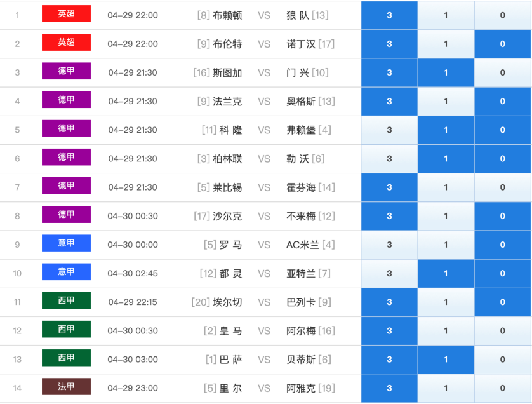Screen dimensions: 532x404
Task: Click kickoff time 04-30 02:45
Action: coord(133,273)
